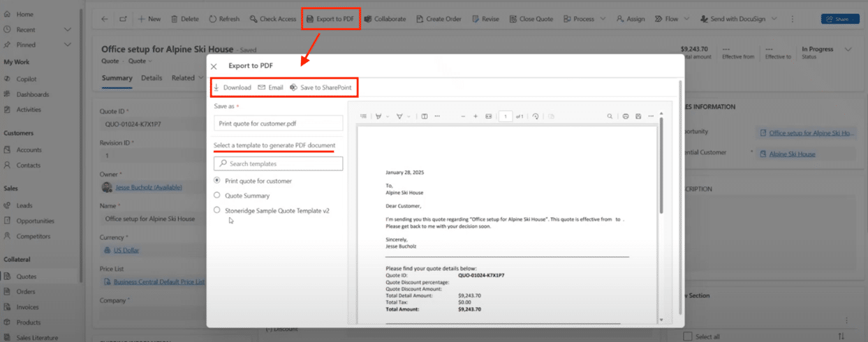Screen dimensions: 868x342
Task: Rotate the PDF page
Action: pos(536,117)
